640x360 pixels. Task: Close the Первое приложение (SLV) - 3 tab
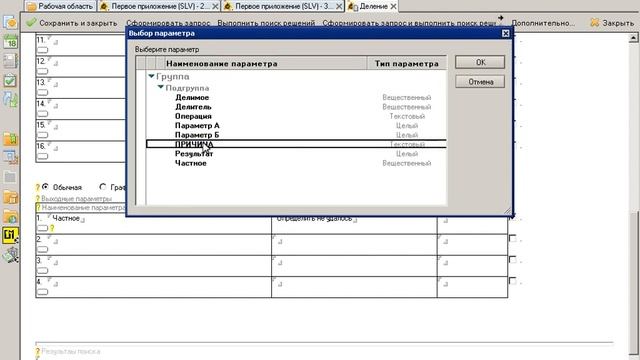339,7
